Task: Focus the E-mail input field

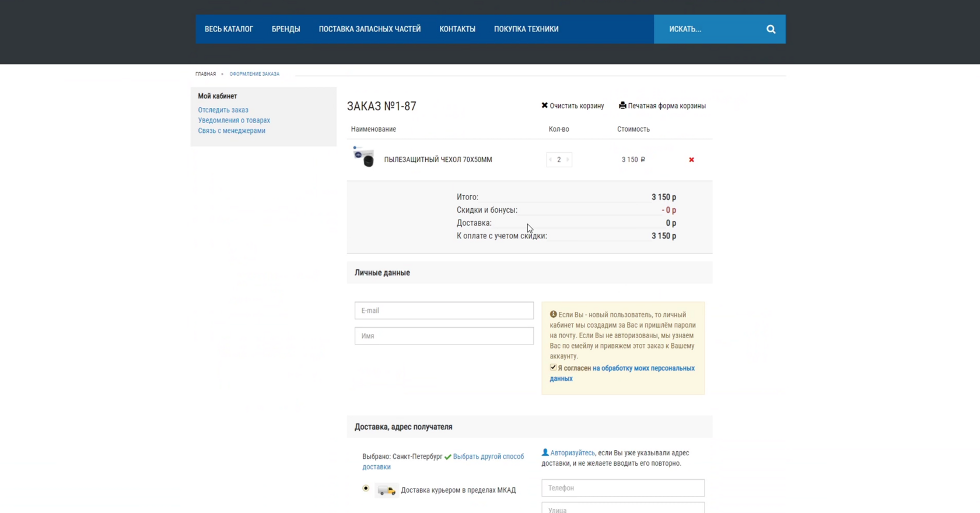Action: pos(444,310)
